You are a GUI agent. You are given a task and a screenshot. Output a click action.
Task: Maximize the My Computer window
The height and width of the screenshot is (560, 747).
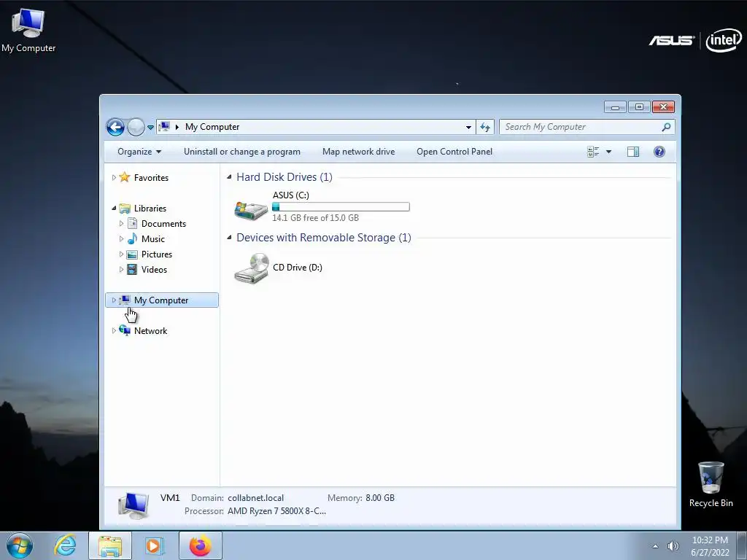click(639, 107)
